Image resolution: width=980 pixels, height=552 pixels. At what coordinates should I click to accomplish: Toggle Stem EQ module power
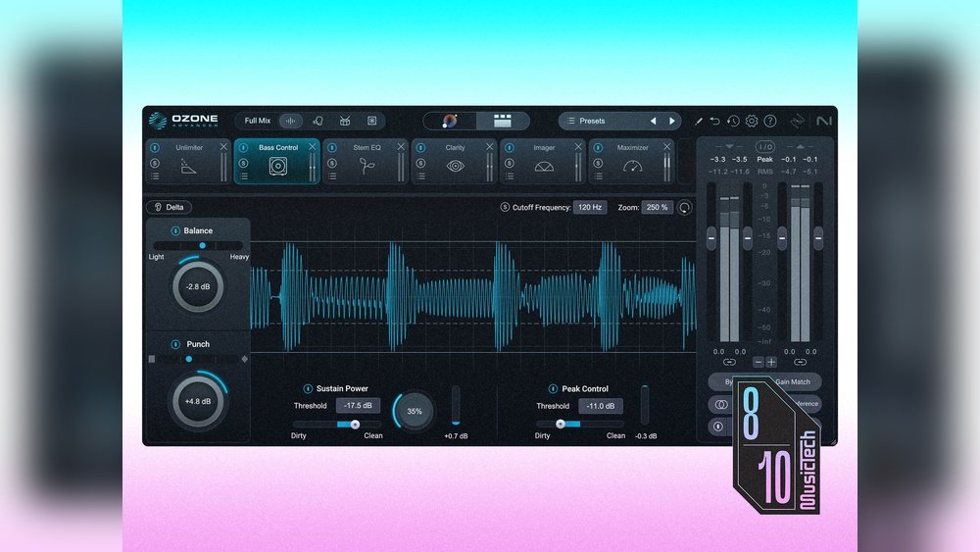[x=332, y=148]
